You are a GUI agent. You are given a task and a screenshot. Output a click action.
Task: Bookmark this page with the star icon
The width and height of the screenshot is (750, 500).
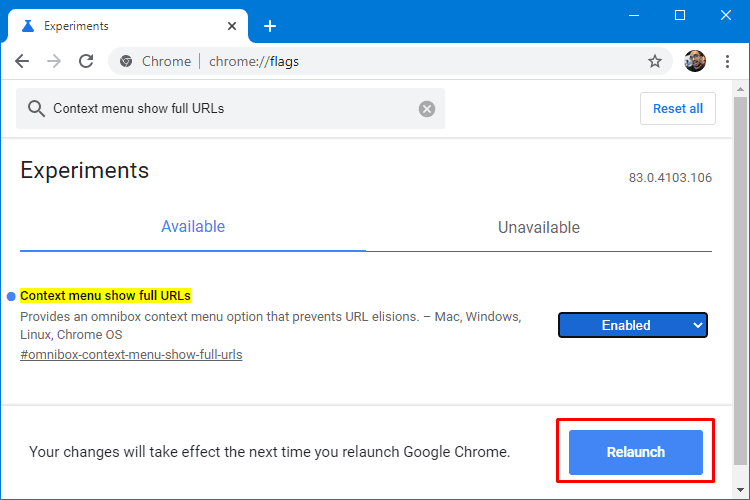(x=655, y=61)
